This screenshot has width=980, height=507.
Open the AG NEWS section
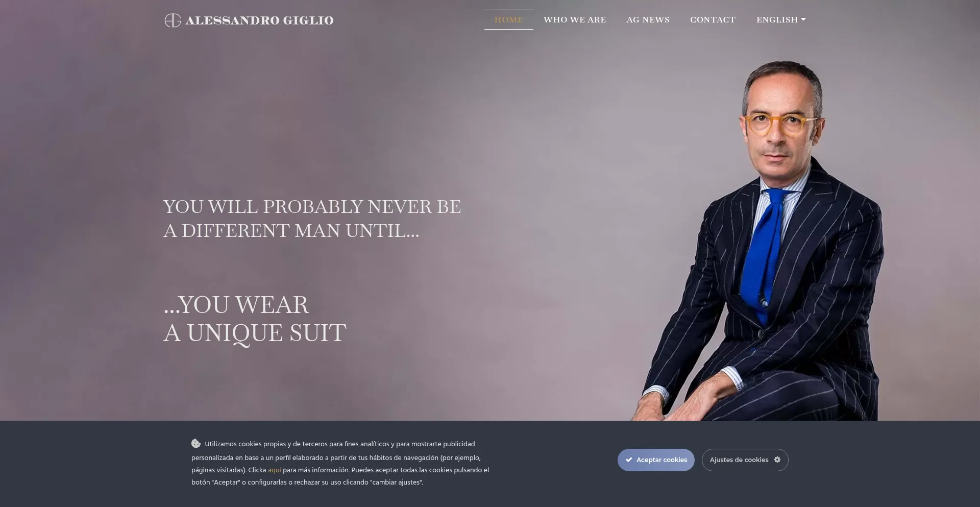(648, 20)
